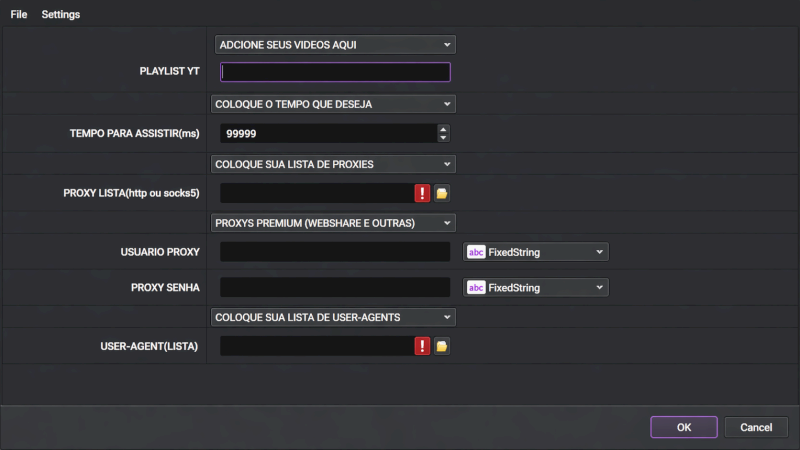Viewport: 800px width, 450px height.
Task: Open folder browser for user-agent list file
Action: click(x=441, y=346)
